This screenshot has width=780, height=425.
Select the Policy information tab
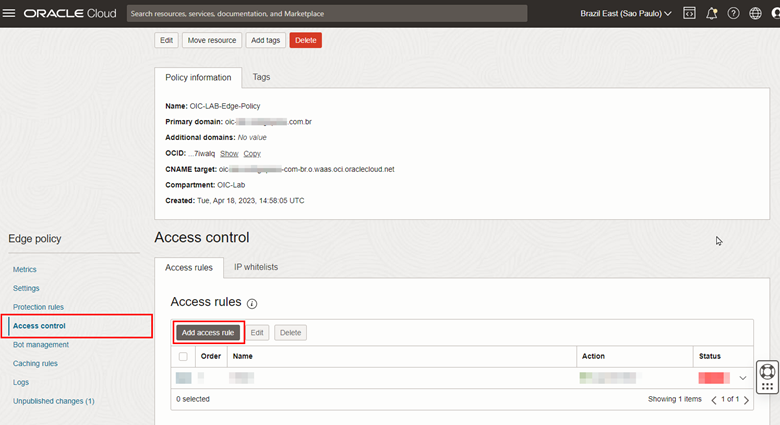click(x=198, y=78)
